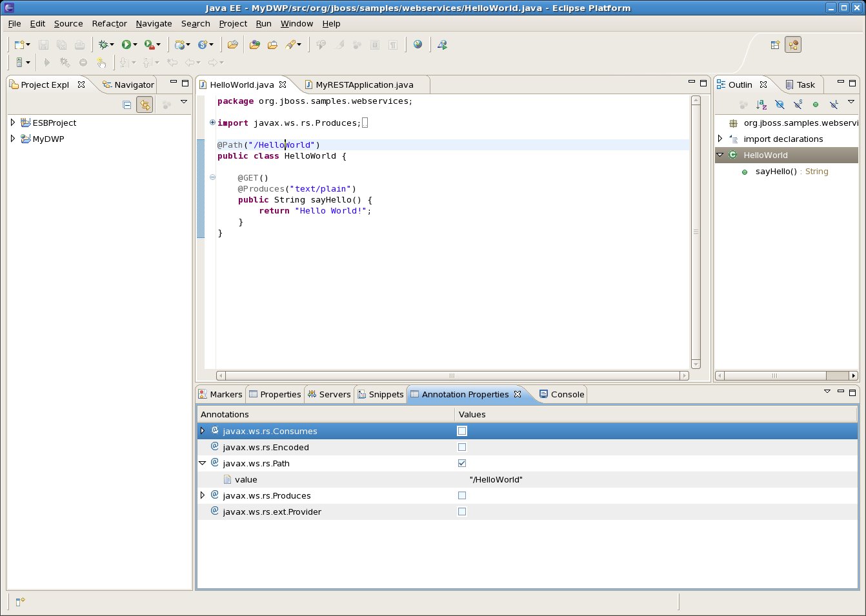Viewport: 866px width, 616px height.
Task: Click the "/HelloWorld" value cell
Action: [x=496, y=479]
